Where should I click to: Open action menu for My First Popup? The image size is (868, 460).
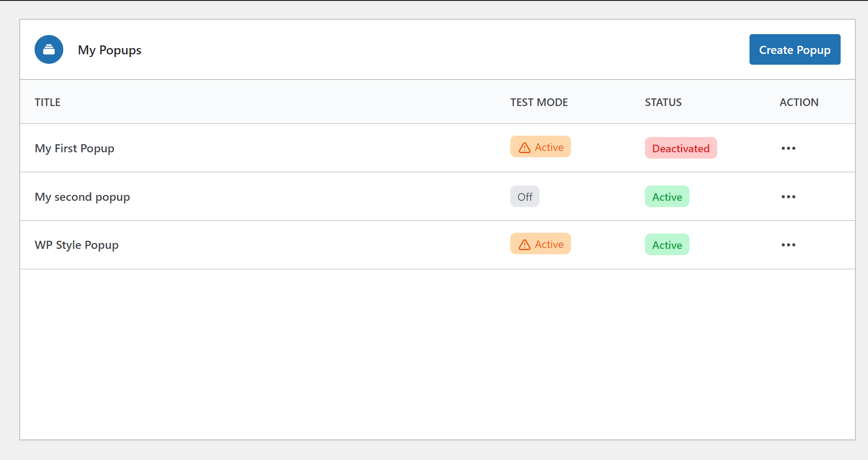tap(788, 148)
